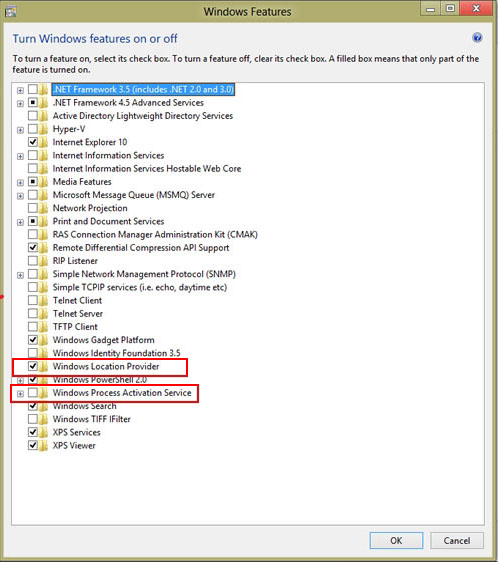Enable Active Directory Lightweight Directory Services
Viewport: 498px width, 562px height.
click(x=33, y=116)
